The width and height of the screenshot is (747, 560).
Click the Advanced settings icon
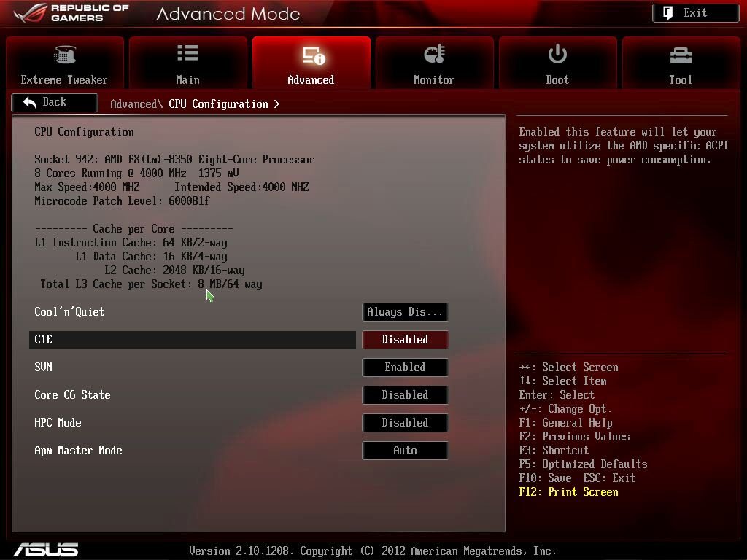pos(314,55)
